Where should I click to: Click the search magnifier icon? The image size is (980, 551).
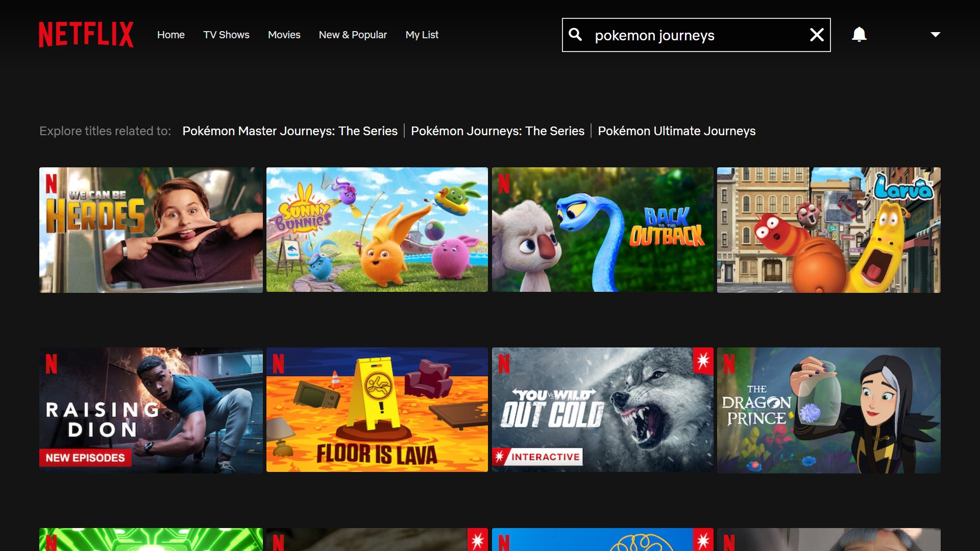pyautogui.click(x=575, y=34)
